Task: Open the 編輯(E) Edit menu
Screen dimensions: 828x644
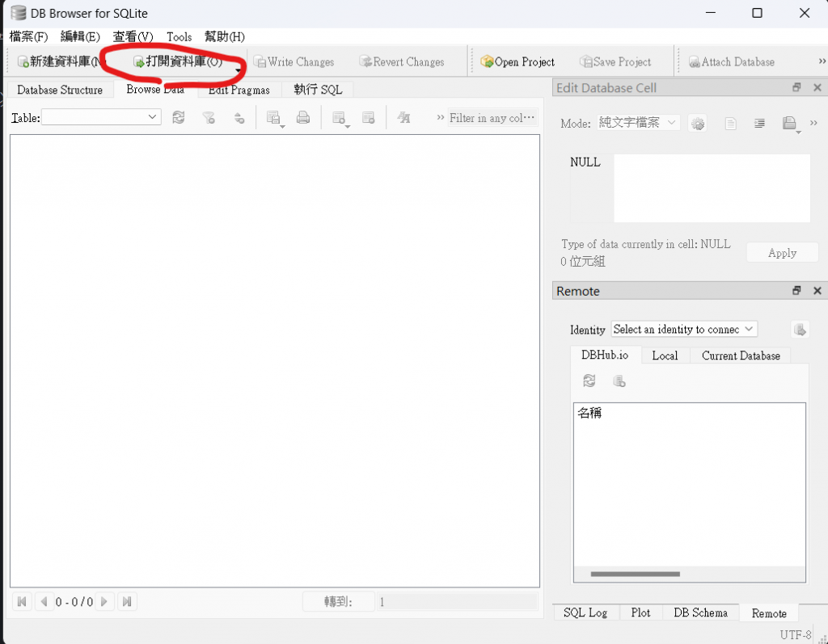Action: click(x=80, y=37)
